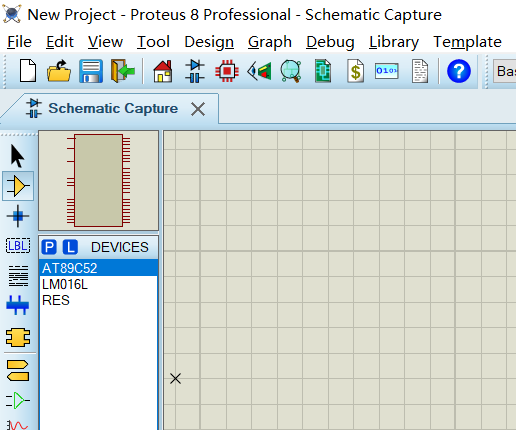Select AT89C52 in devices list

(98, 268)
